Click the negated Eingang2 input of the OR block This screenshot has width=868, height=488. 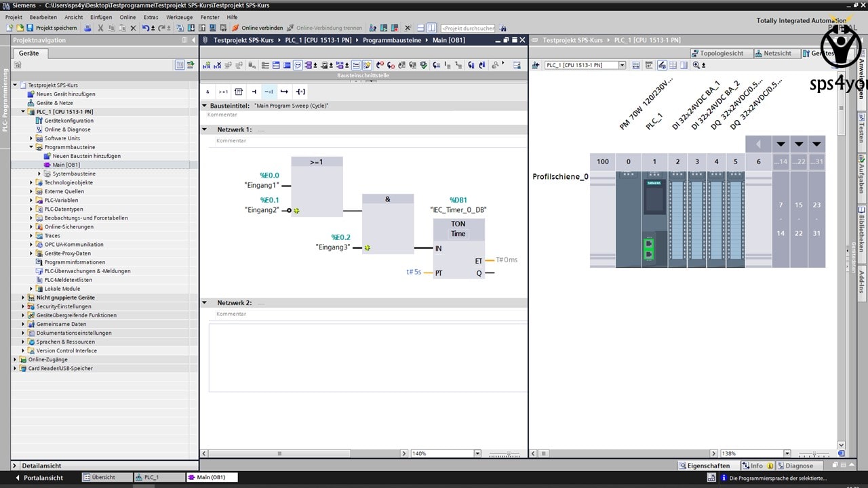pyautogui.click(x=289, y=210)
